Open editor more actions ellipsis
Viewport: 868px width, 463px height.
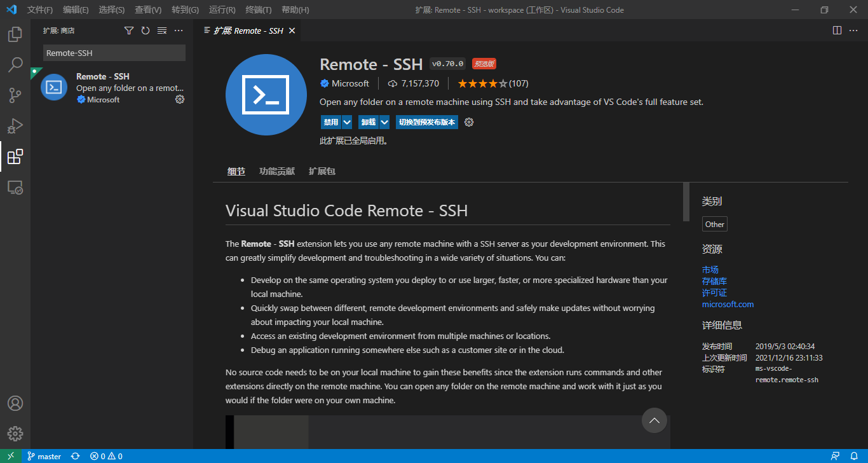coord(854,31)
